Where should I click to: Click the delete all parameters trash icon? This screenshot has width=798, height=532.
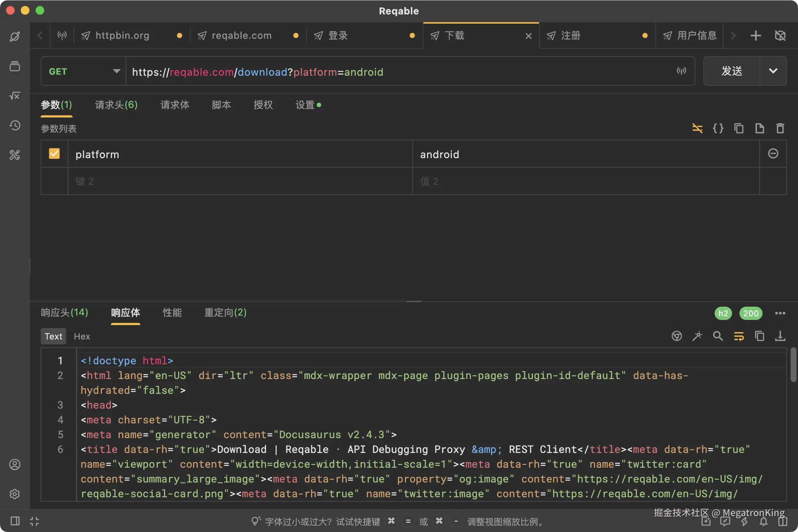coord(780,128)
